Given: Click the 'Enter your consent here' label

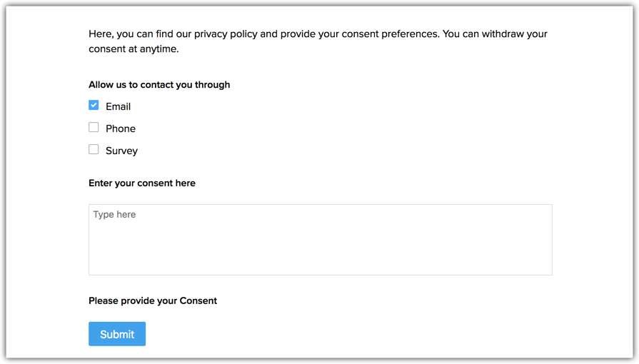Looking at the screenshot, I should point(142,183).
